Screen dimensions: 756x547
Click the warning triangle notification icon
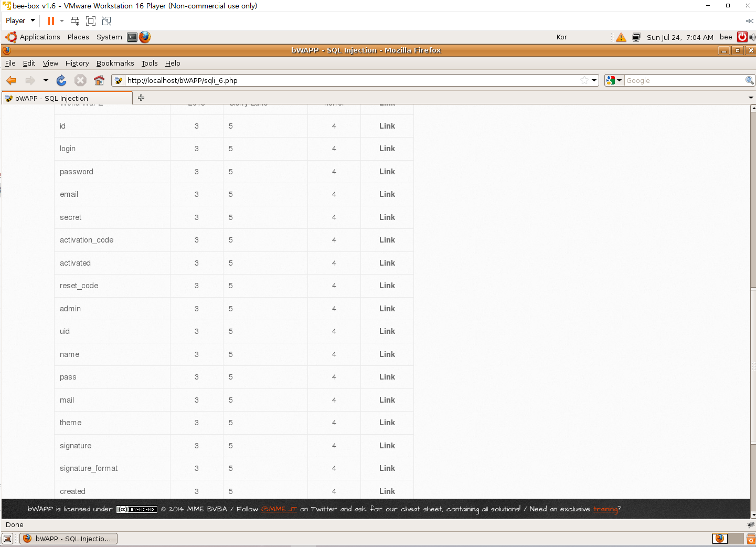coord(621,37)
